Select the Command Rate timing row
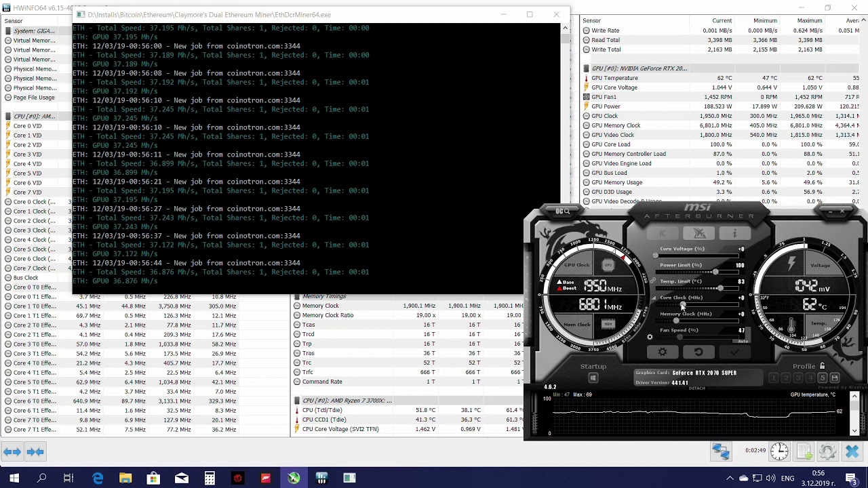The width and height of the screenshot is (868, 488). click(407, 382)
